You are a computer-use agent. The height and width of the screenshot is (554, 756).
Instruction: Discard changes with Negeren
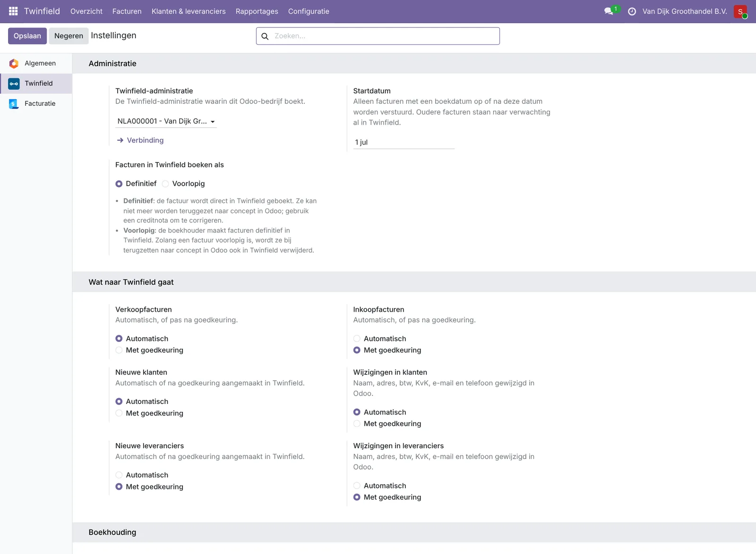(x=69, y=36)
